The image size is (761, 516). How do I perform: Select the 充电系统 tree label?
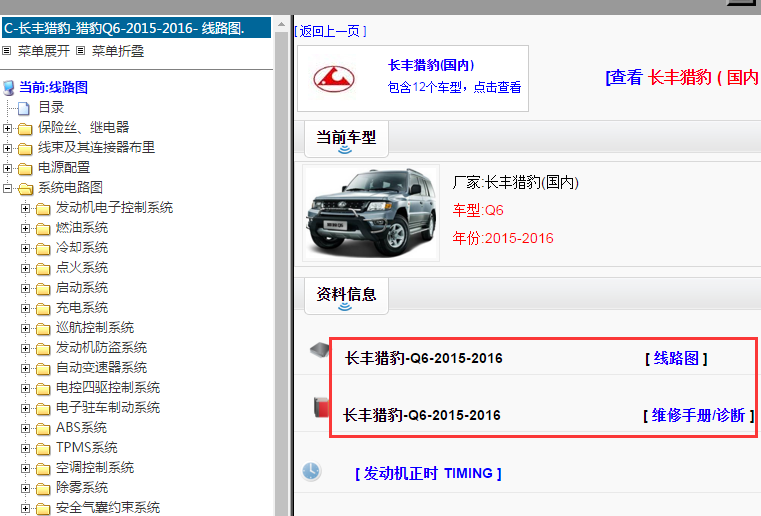[82, 308]
